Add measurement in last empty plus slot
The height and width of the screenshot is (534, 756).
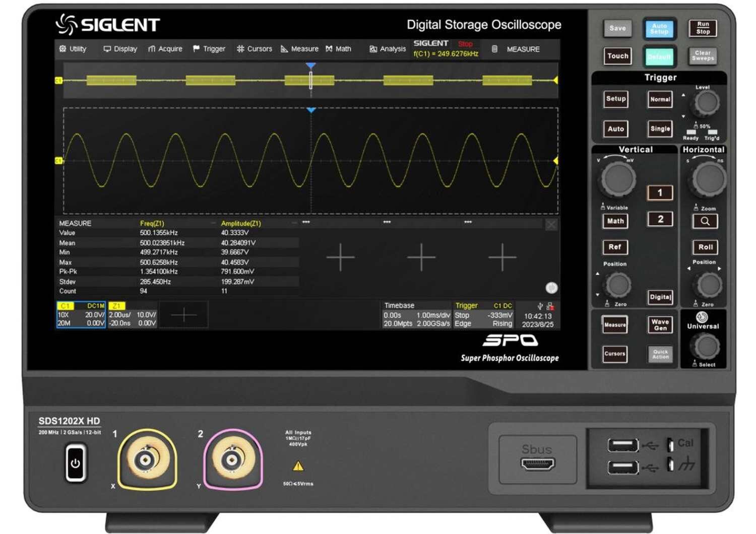(x=502, y=257)
